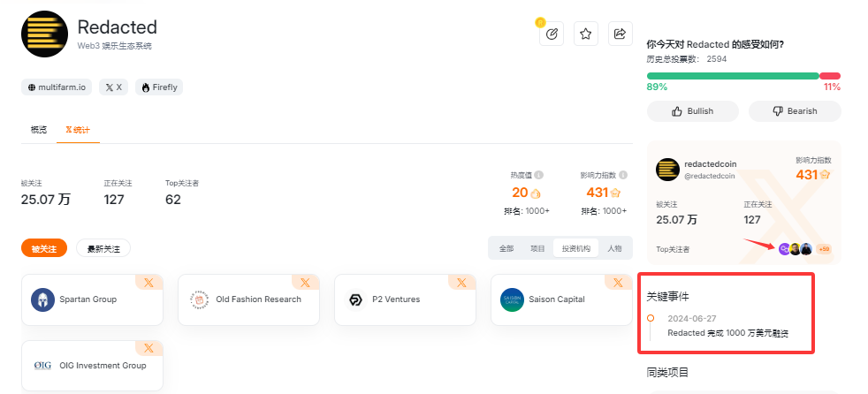Click X badge on Old Fashion Research card

[x=306, y=282]
